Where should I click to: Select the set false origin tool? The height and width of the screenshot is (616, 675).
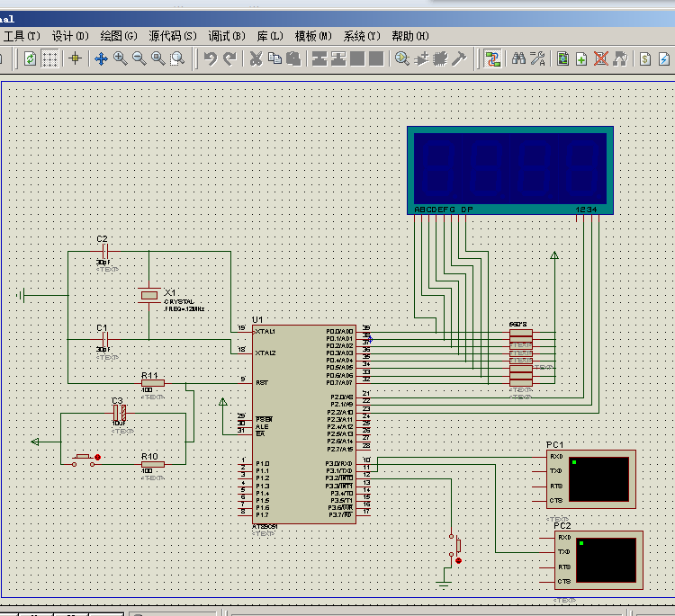(76, 58)
